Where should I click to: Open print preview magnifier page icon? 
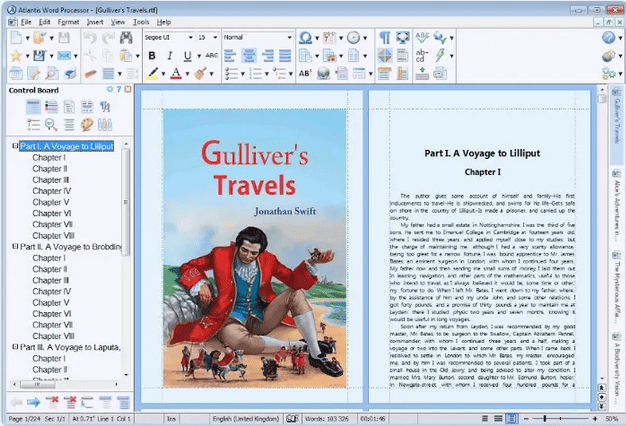52,73
